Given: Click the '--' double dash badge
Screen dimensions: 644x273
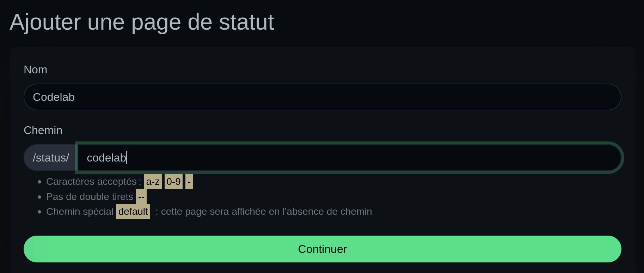Looking at the screenshot, I should pos(141,197).
